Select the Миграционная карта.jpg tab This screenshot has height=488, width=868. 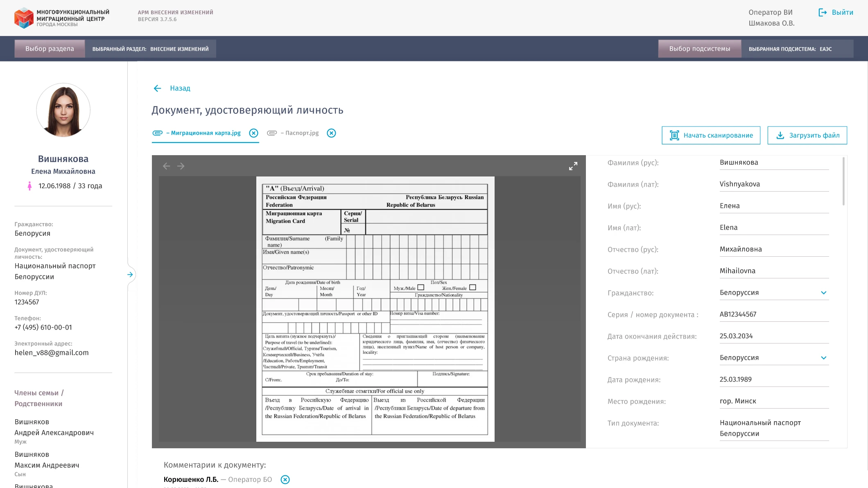point(205,133)
